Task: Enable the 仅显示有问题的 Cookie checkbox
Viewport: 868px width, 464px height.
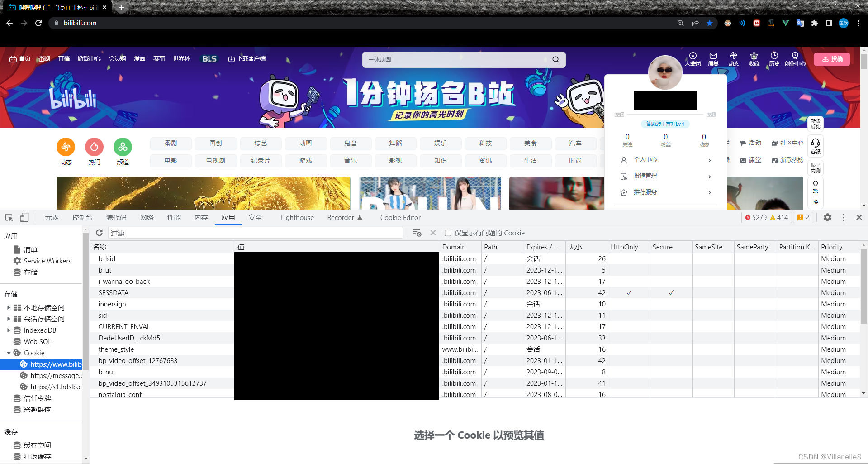Action: (448, 233)
